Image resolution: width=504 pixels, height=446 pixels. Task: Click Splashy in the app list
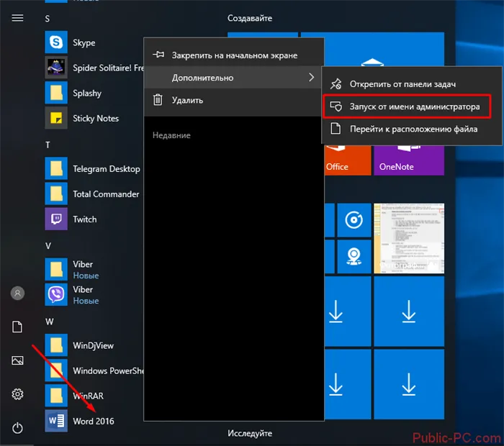pyautogui.click(x=87, y=93)
